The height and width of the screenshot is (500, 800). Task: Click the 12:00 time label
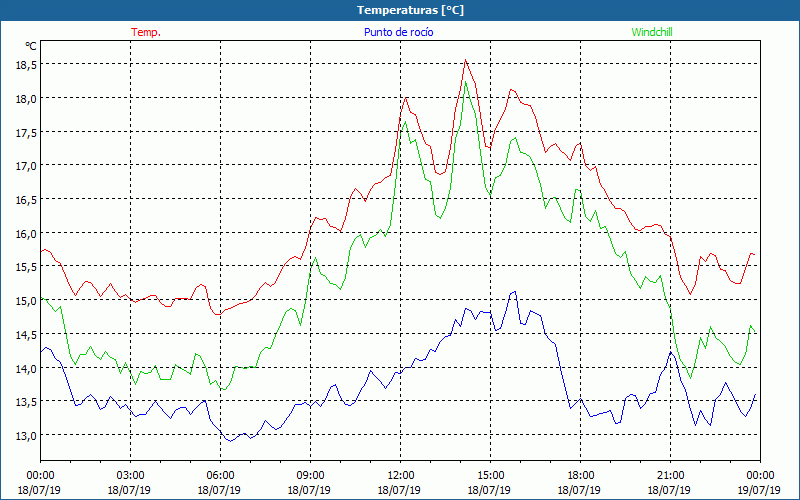click(x=400, y=476)
